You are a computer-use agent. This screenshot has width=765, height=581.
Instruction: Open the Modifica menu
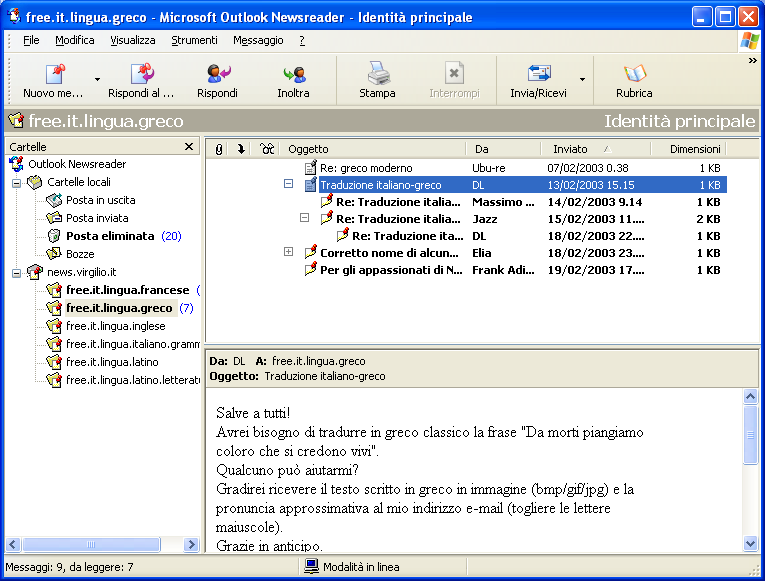click(x=75, y=40)
